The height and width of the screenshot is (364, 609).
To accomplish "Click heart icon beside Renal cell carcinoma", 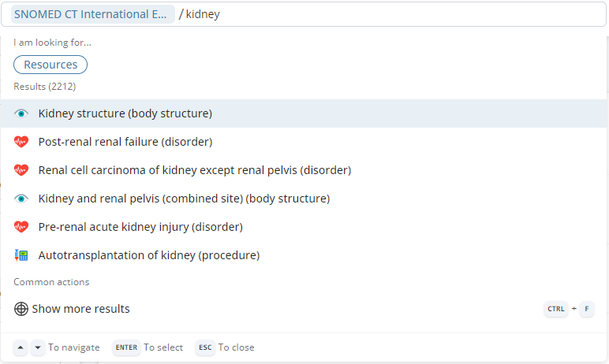I will 21,170.
